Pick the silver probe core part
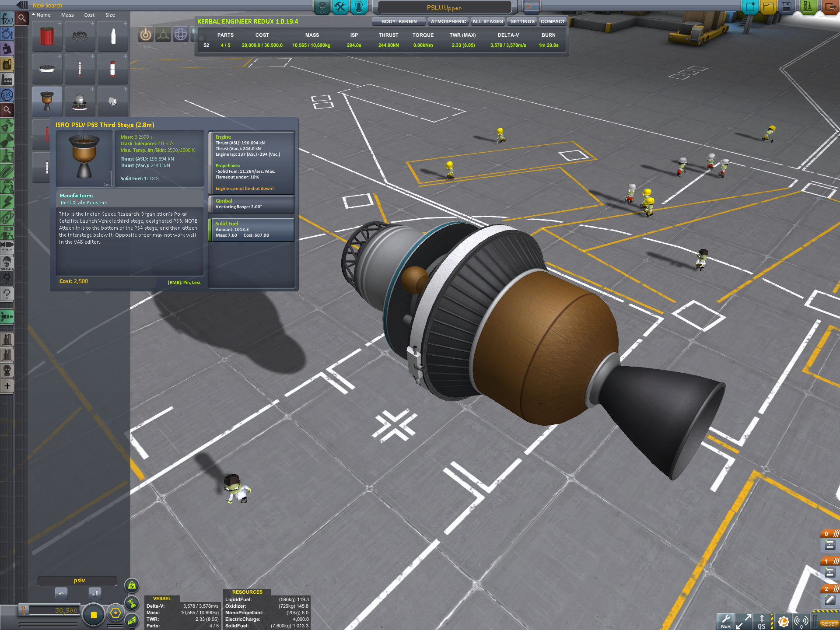This screenshot has height=630, width=840. coord(80,101)
